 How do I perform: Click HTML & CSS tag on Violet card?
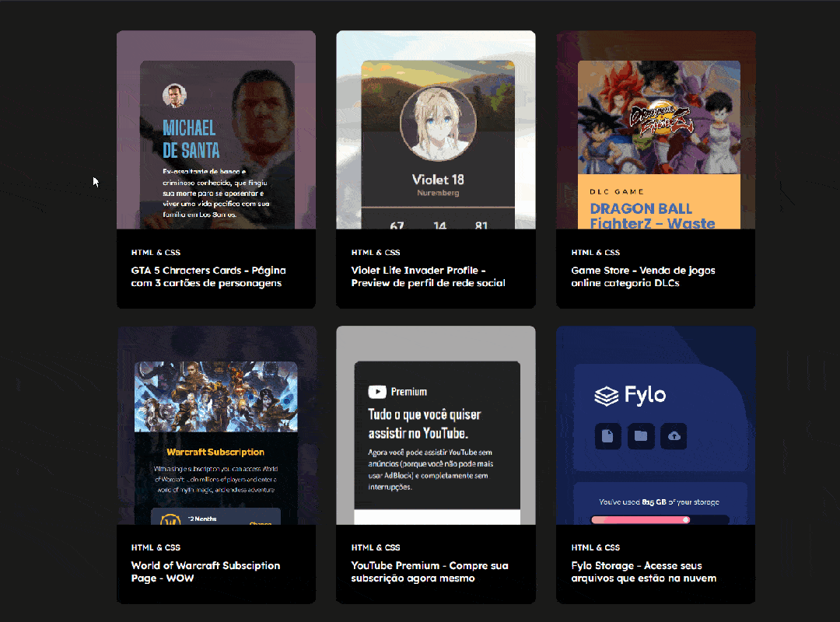[376, 253]
